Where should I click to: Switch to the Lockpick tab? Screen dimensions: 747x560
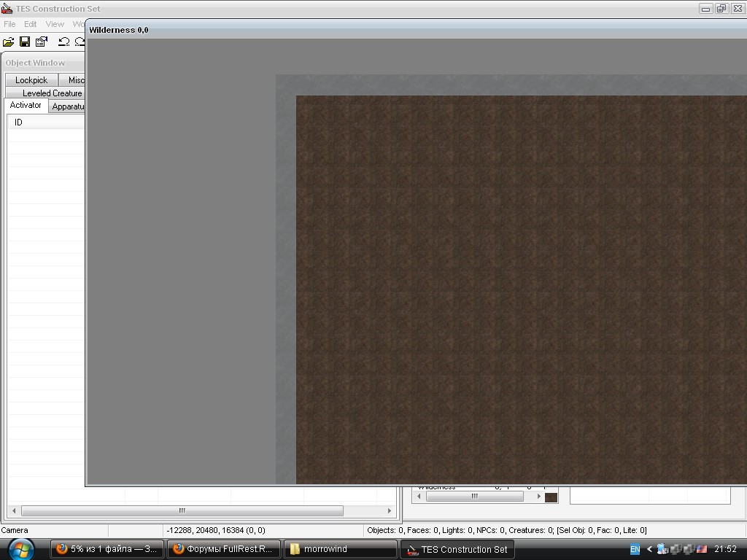pos(31,80)
